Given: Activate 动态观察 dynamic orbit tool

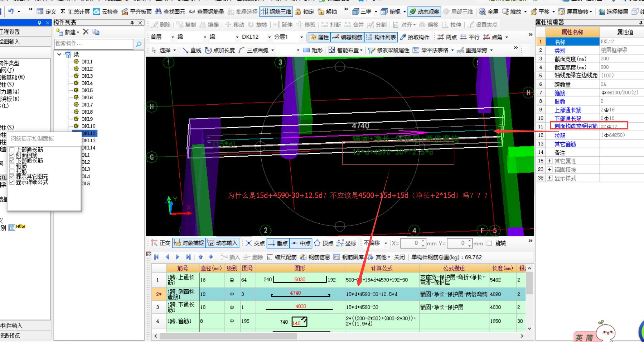Looking at the screenshot, I should point(424,11).
